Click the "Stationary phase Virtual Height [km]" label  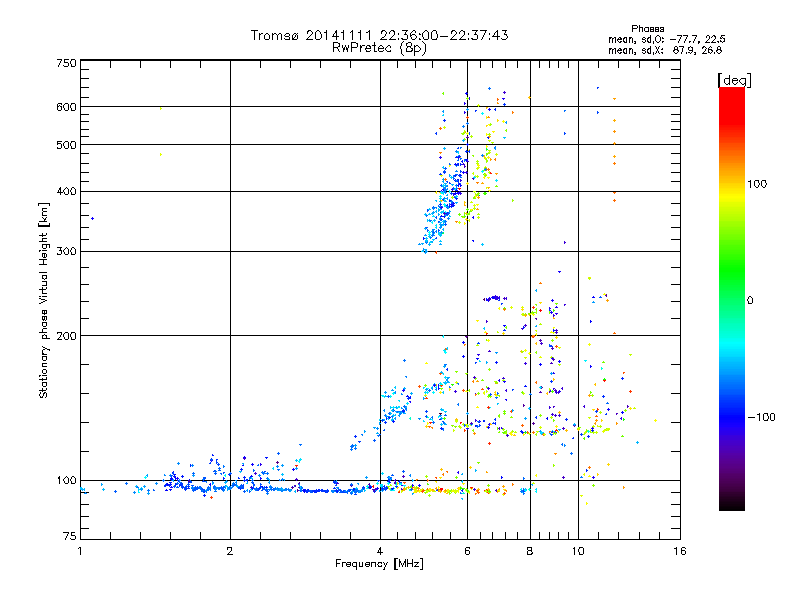(43, 300)
